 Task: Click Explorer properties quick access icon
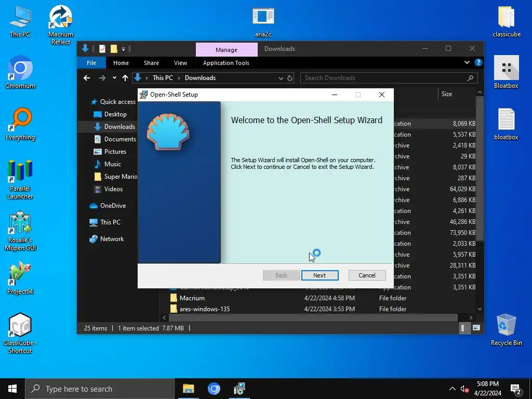click(x=102, y=49)
